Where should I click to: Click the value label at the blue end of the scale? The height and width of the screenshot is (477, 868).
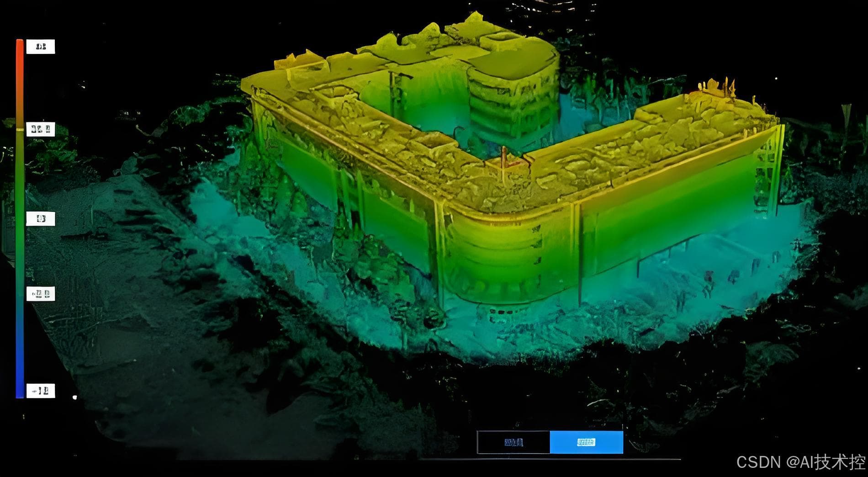click(41, 391)
